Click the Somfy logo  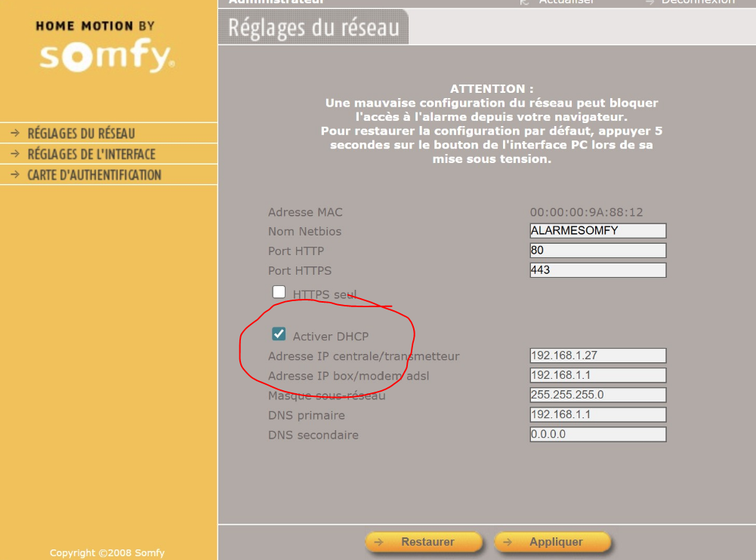106,57
